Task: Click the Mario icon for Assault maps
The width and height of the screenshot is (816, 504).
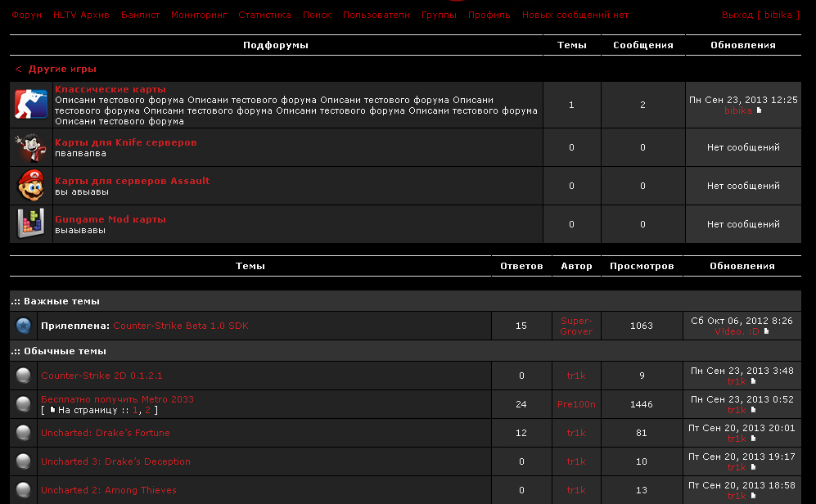Action: pos(31,186)
